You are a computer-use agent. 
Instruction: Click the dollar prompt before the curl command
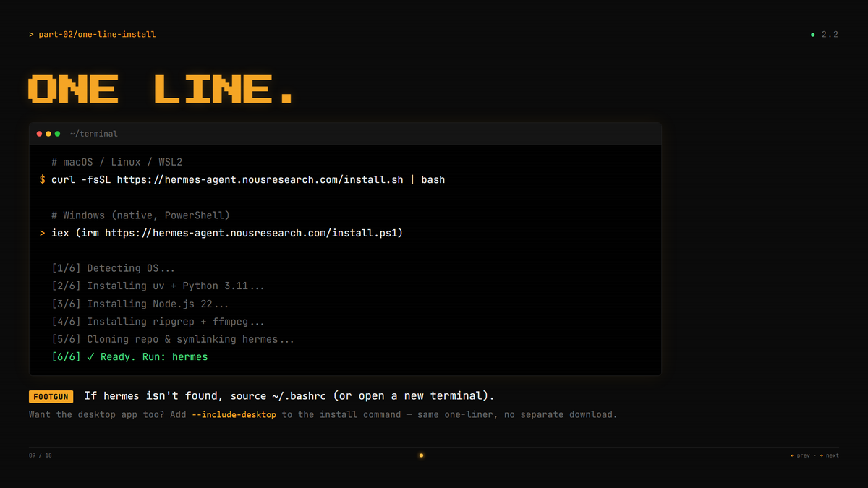(x=43, y=179)
